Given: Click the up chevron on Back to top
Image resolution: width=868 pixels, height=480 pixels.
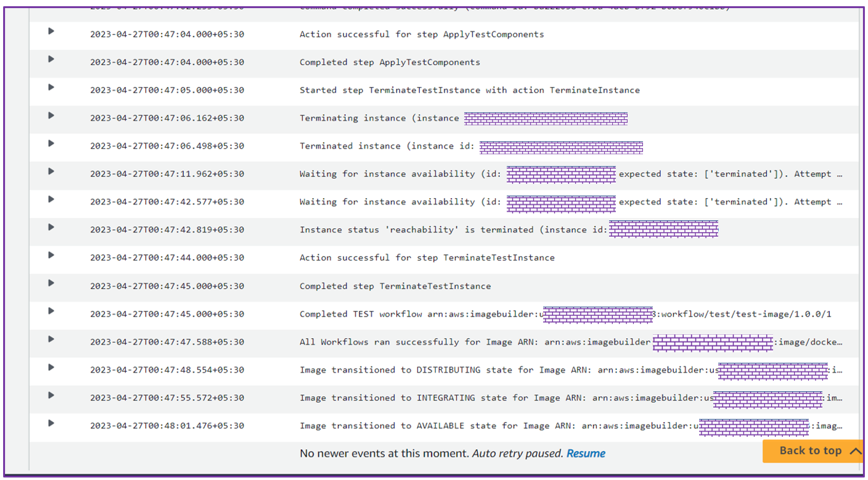Looking at the screenshot, I should tap(855, 452).
